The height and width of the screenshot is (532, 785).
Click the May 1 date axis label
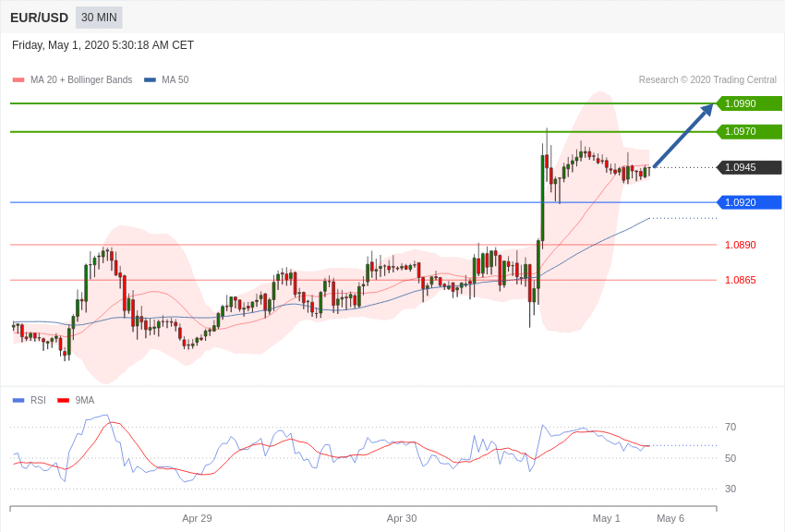pos(606,518)
